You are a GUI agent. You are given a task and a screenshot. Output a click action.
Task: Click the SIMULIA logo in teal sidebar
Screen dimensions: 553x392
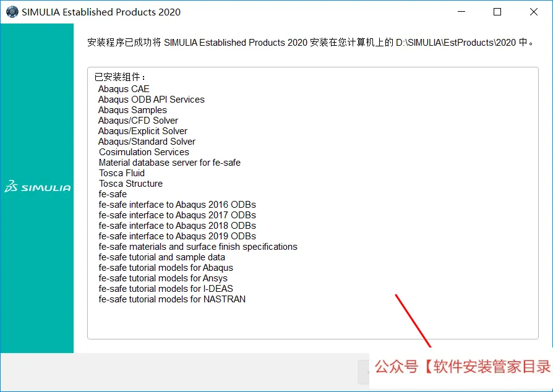point(37,187)
